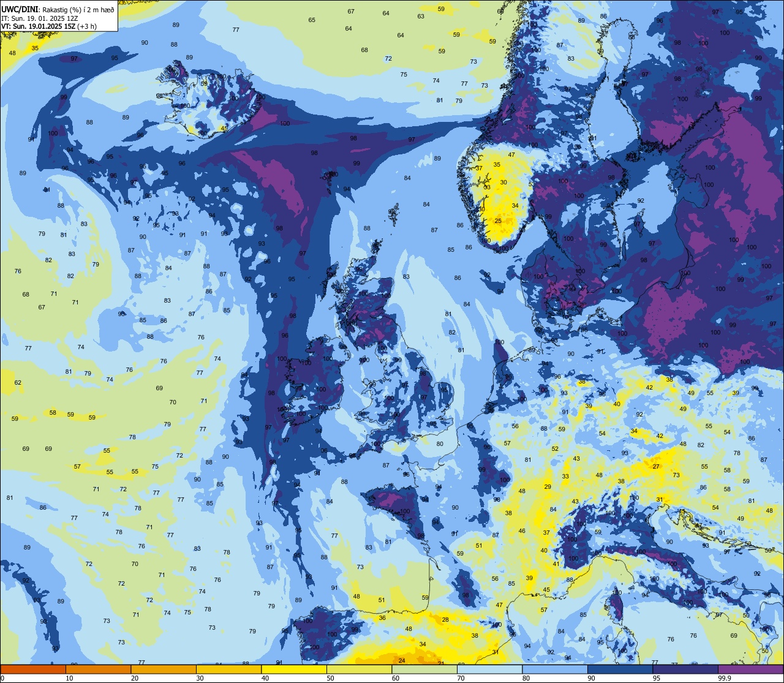Click the '60' tick label on the legend
This screenshot has height=683, width=784.
pos(396,678)
